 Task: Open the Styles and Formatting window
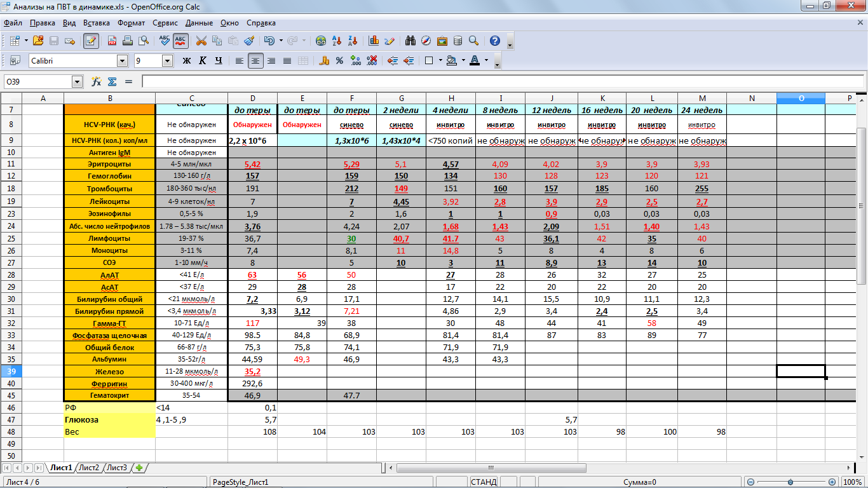tap(15, 61)
